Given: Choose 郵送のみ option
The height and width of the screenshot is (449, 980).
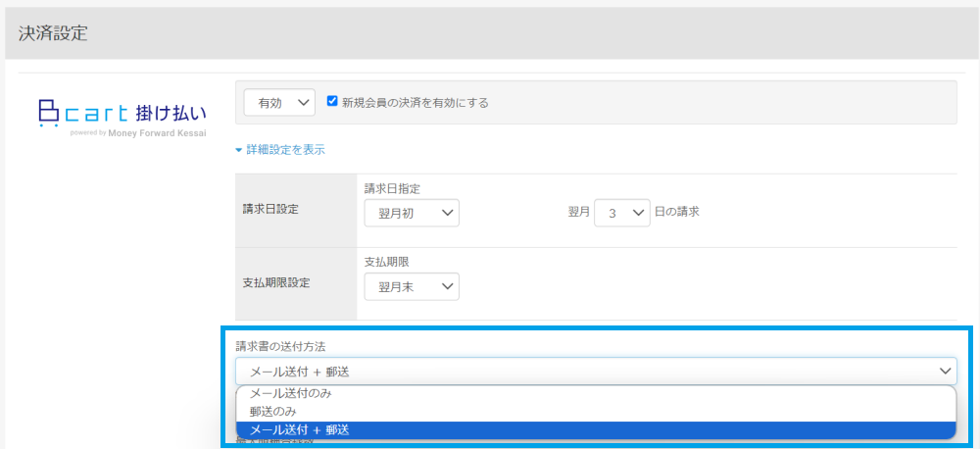Looking at the screenshot, I should (x=596, y=412).
